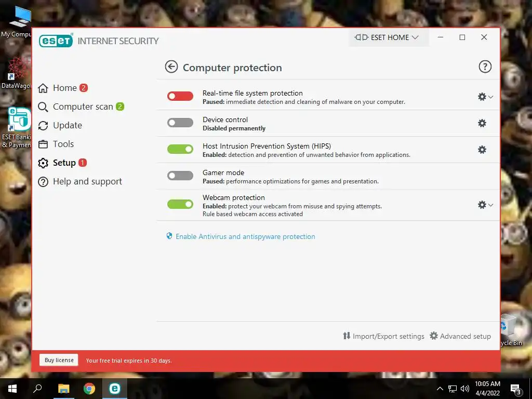
Task: Select the My Computer desktop icon
Action: [16, 21]
